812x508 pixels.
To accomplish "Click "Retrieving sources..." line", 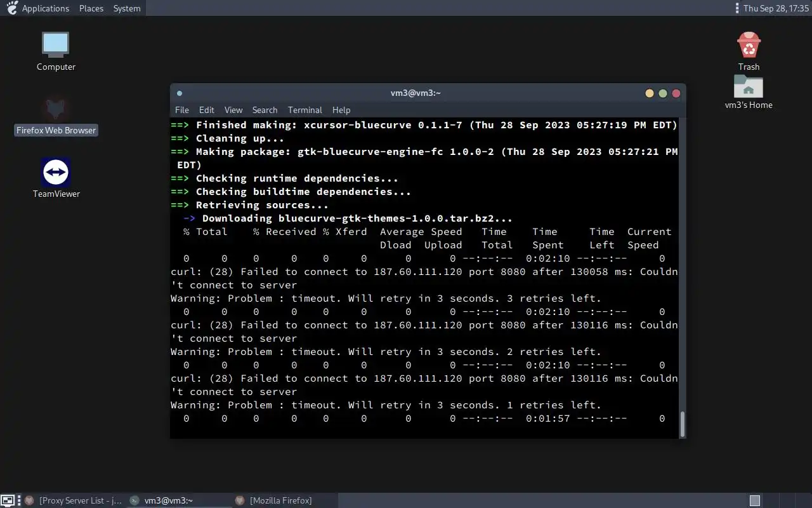I will point(250,205).
